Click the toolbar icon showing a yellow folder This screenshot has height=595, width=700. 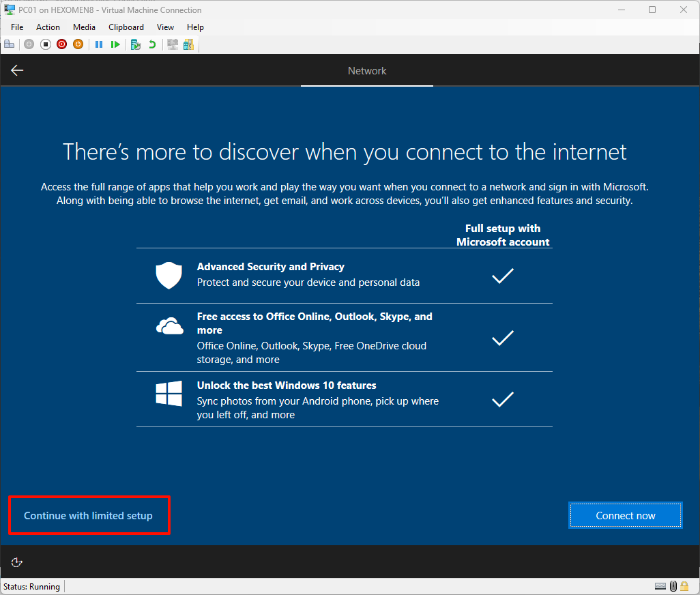[x=189, y=44]
